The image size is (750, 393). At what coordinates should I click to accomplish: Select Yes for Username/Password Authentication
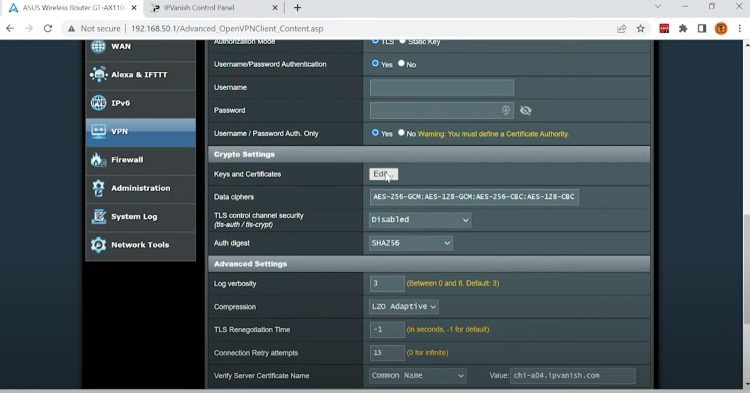(x=375, y=63)
